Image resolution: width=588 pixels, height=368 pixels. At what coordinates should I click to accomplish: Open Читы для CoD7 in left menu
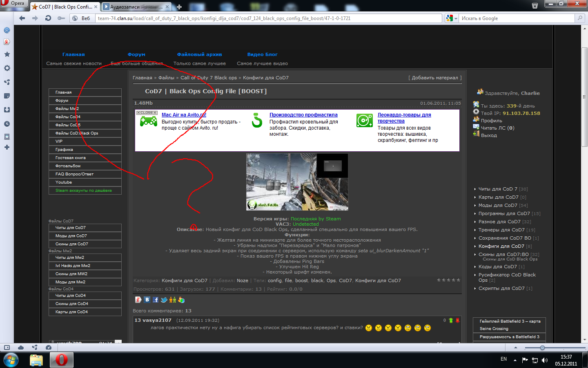pyautogui.click(x=85, y=228)
